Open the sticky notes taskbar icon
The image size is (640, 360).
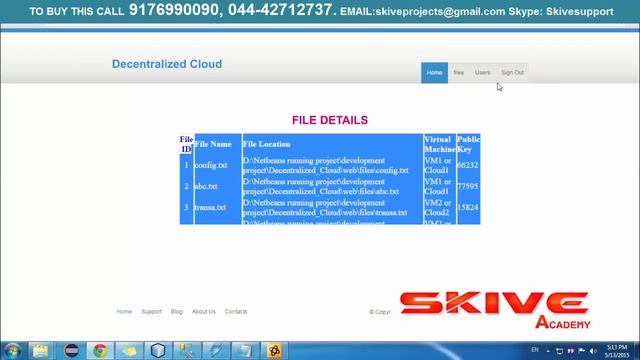[x=129, y=351]
